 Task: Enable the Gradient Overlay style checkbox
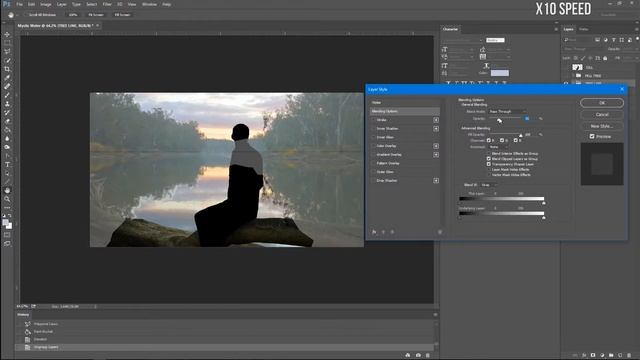373,155
